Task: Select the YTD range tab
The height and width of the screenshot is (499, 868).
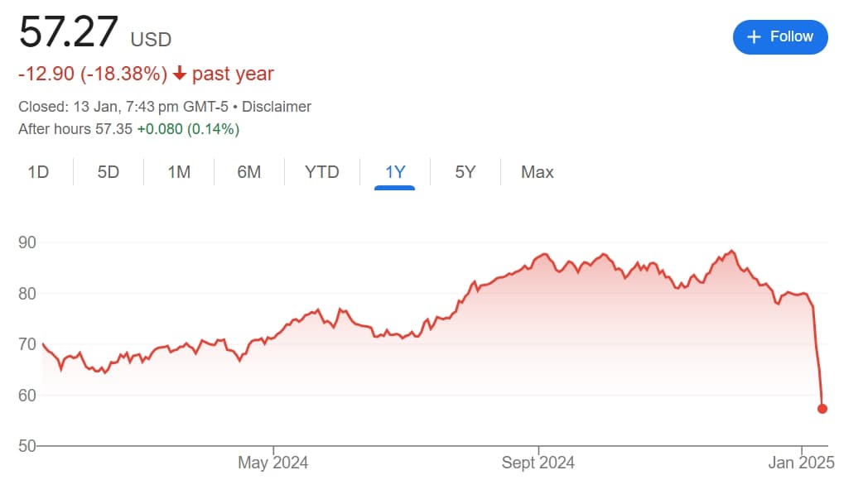Action: [321, 172]
